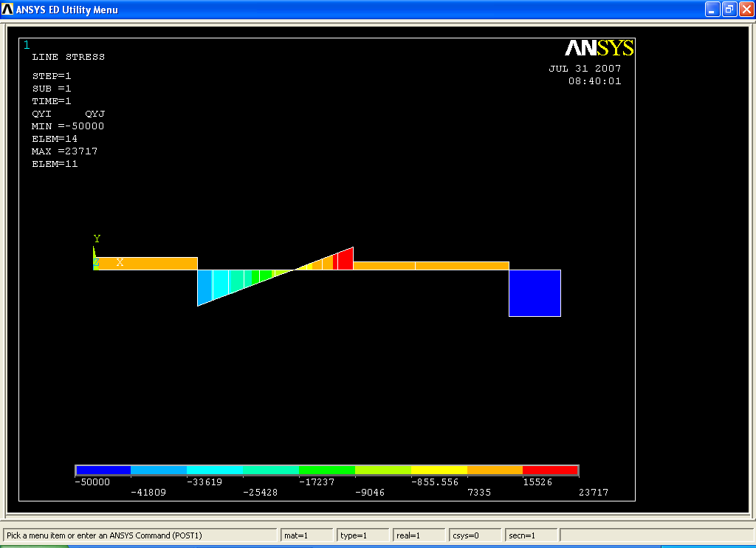Click the yellow legend swatch at -855.556

click(439, 470)
